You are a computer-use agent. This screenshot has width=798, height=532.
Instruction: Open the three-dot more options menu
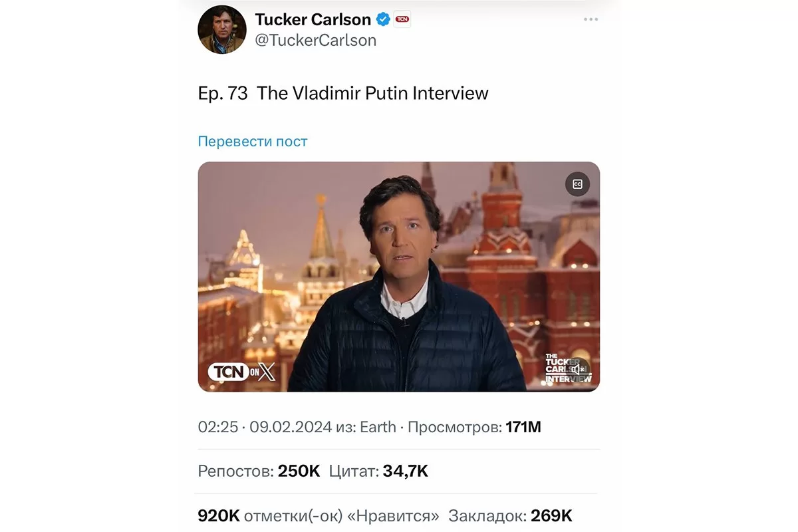tap(591, 19)
